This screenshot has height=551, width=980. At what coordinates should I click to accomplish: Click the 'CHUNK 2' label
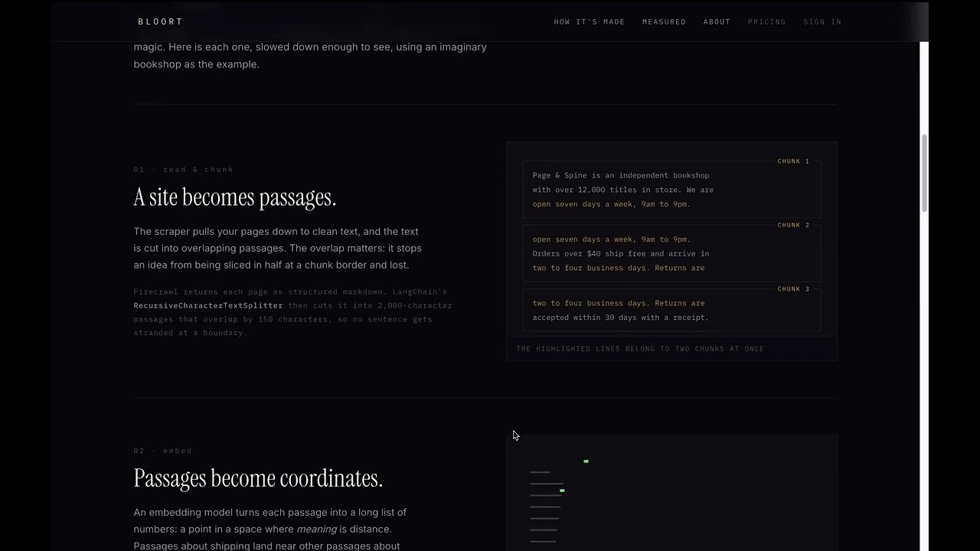tap(793, 225)
